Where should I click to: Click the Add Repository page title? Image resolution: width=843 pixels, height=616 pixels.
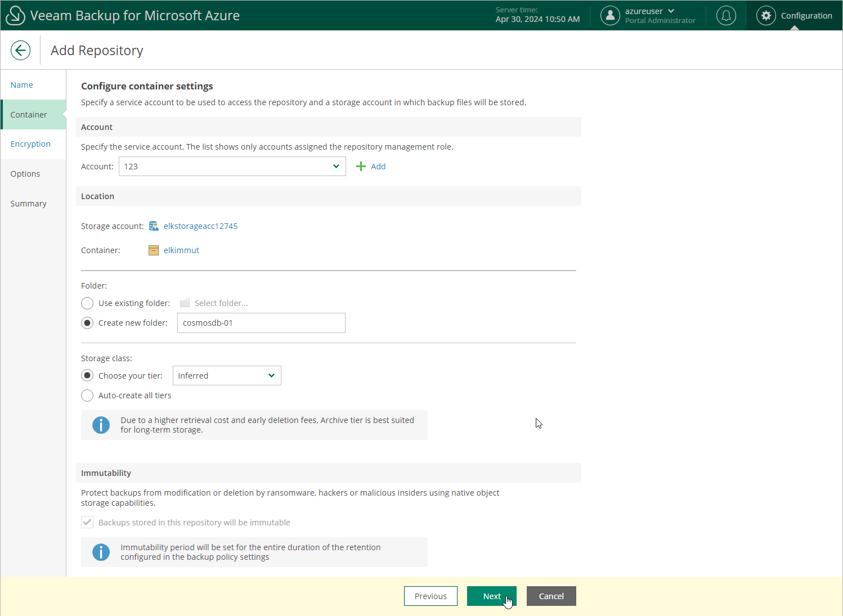point(97,51)
